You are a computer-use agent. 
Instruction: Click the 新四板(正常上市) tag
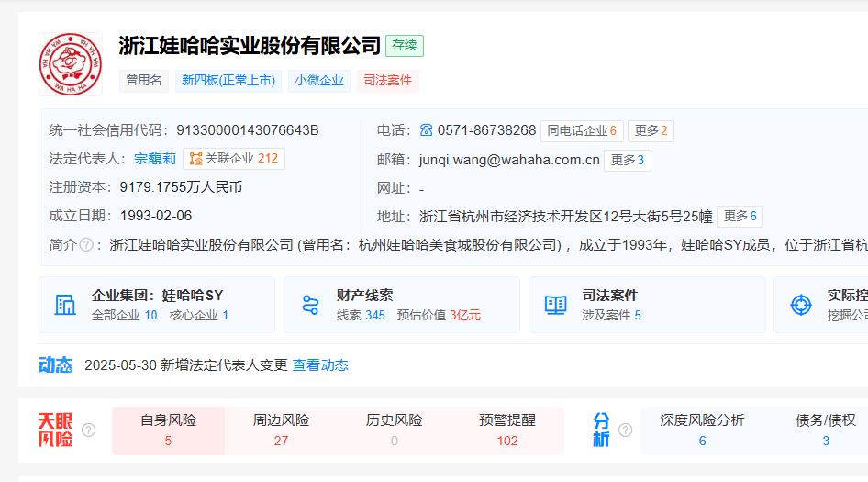click(228, 81)
